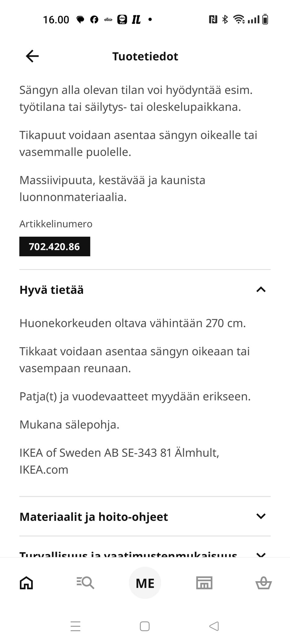Open the IKEA app home screen
Viewport: 290px width, 644px height.
tap(26, 582)
